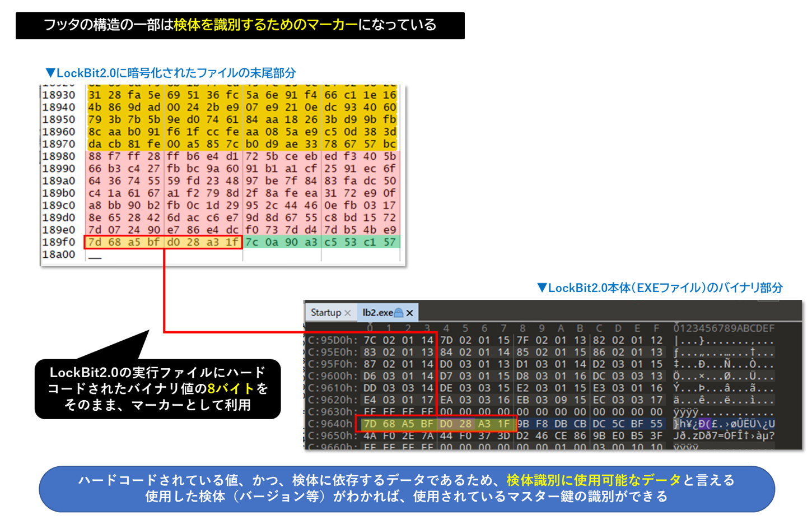This screenshot has width=812, height=524.
Task: Click the lock icon on lb2.exe tab
Action: [x=399, y=313]
